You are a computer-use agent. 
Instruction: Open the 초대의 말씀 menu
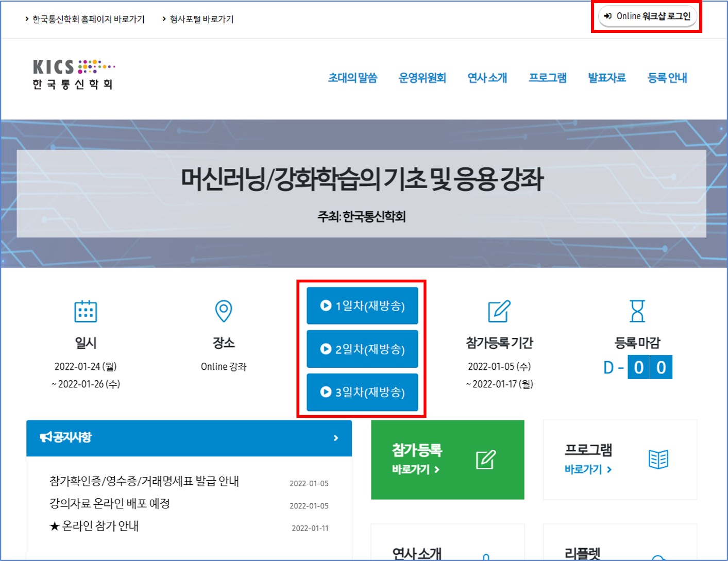(x=352, y=78)
